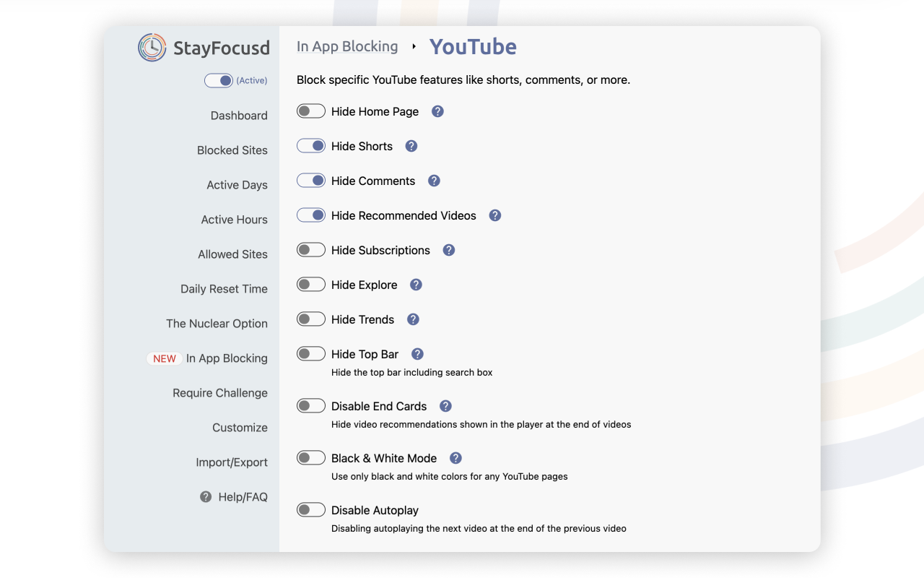Screen dimensions: 924x578
Task: Click 'Hide video recommendations shown in the player' text
Action: point(481,425)
